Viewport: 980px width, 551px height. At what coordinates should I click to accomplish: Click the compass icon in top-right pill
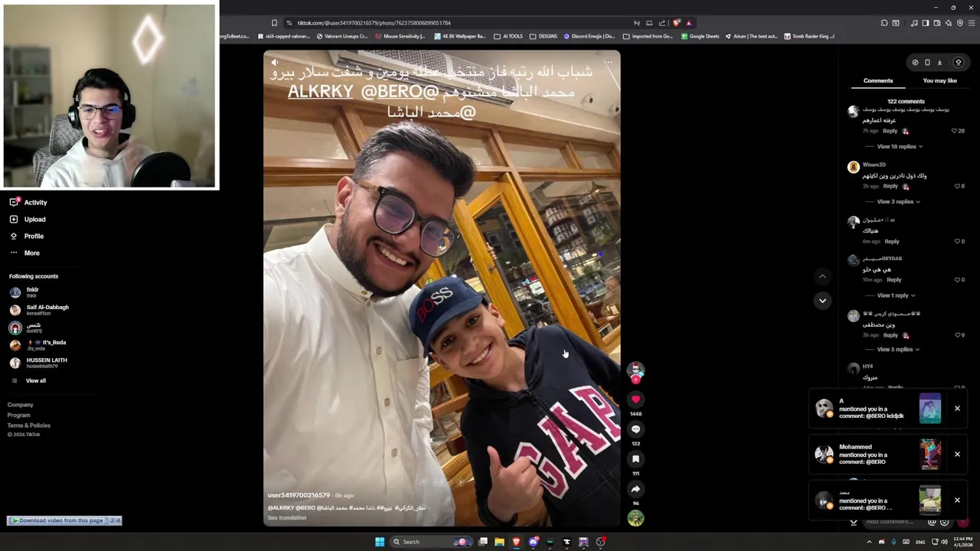click(x=915, y=63)
